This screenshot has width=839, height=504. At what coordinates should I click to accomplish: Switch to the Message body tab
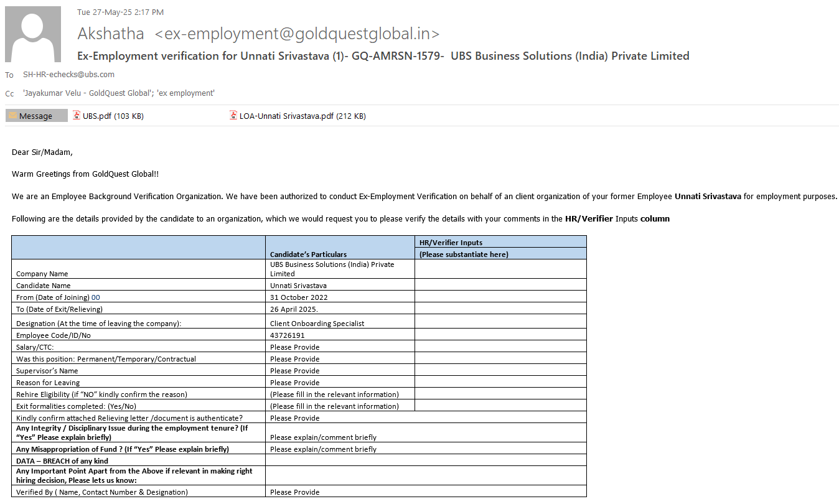pyautogui.click(x=36, y=116)
